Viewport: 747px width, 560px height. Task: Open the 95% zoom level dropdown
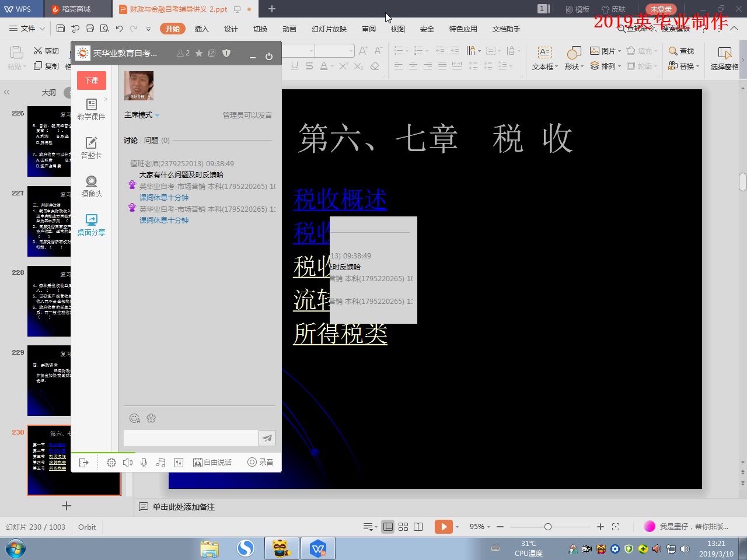(x=480, y=527)
